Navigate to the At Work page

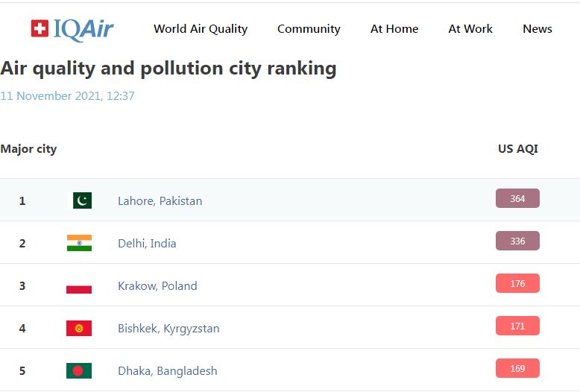click(470, 29)
